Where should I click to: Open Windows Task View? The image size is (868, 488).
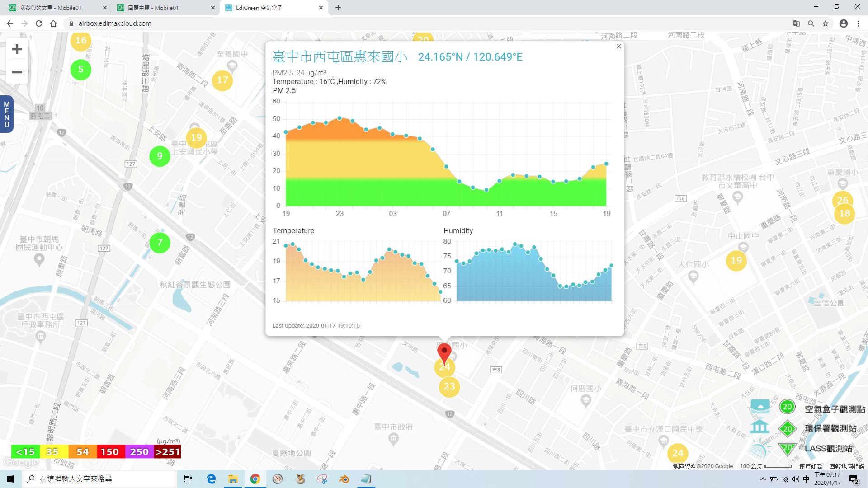pos(188,479)
